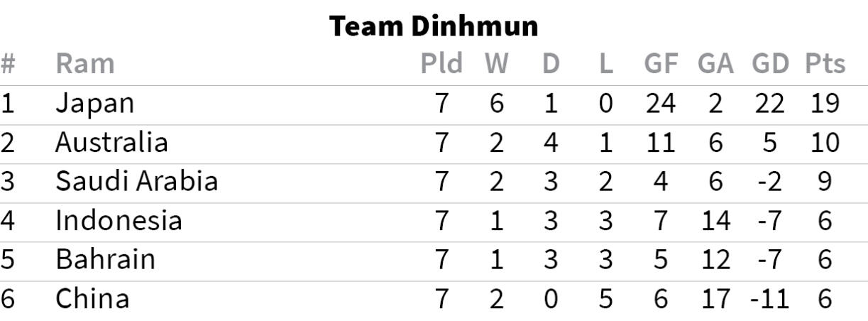Click the Bahrain team name
Image resolution: width=868 pixels, height=321 pixels.
point(105,259)
